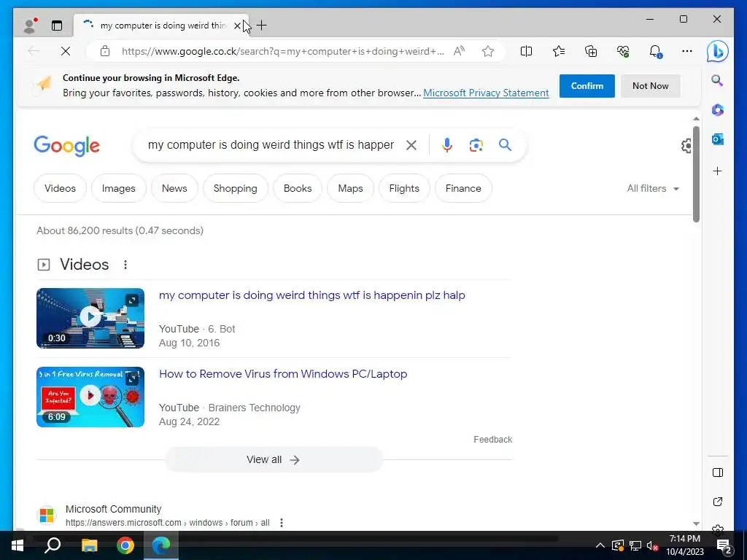The image size is (747, 560).
Task: Filter results by Finance
Action: coord(463,188)
